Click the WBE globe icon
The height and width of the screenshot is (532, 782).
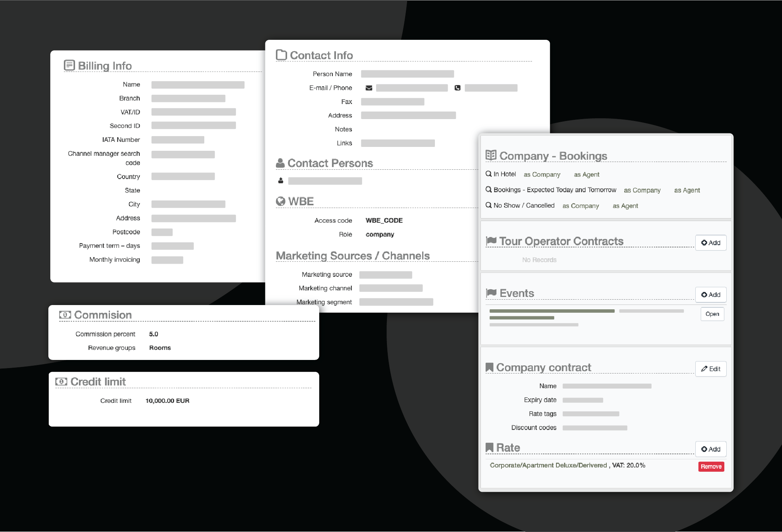281,201
